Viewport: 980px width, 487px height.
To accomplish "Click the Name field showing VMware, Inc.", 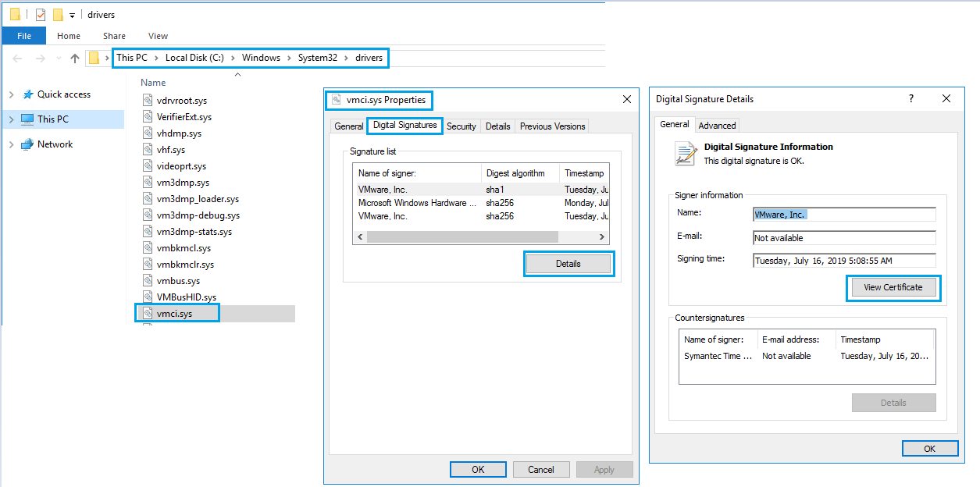I will (x=843, y=213).
